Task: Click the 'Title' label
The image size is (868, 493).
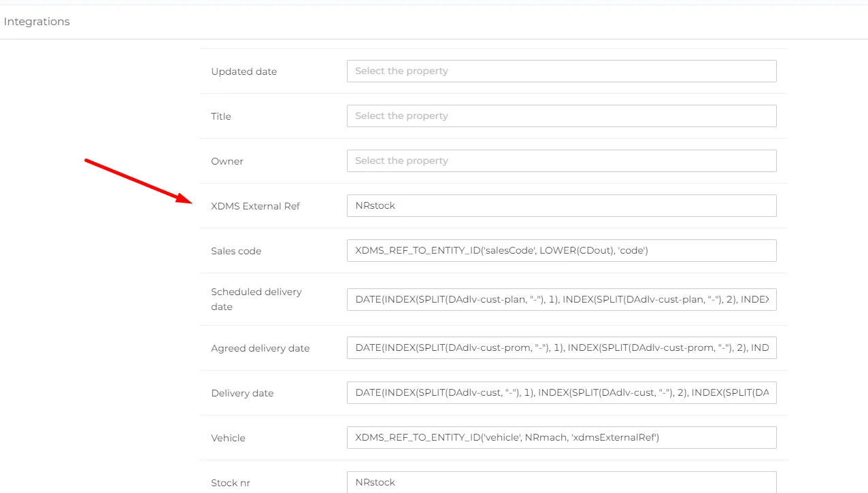Action: point(221,116)
